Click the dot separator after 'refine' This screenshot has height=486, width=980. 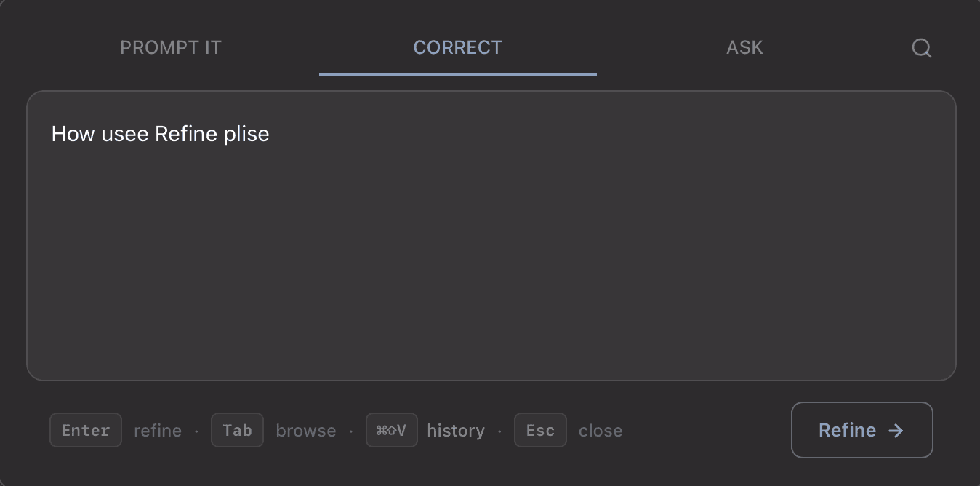tap(197, 430)
